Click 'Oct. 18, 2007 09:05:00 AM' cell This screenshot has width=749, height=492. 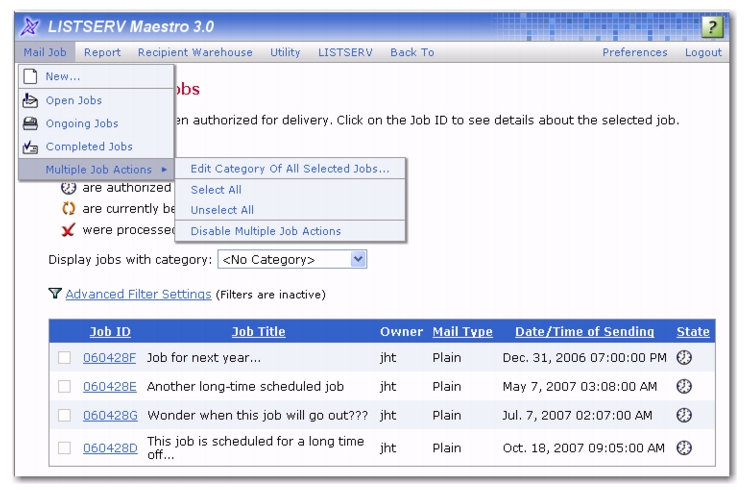pyautogui.click(x=584, y=448)
